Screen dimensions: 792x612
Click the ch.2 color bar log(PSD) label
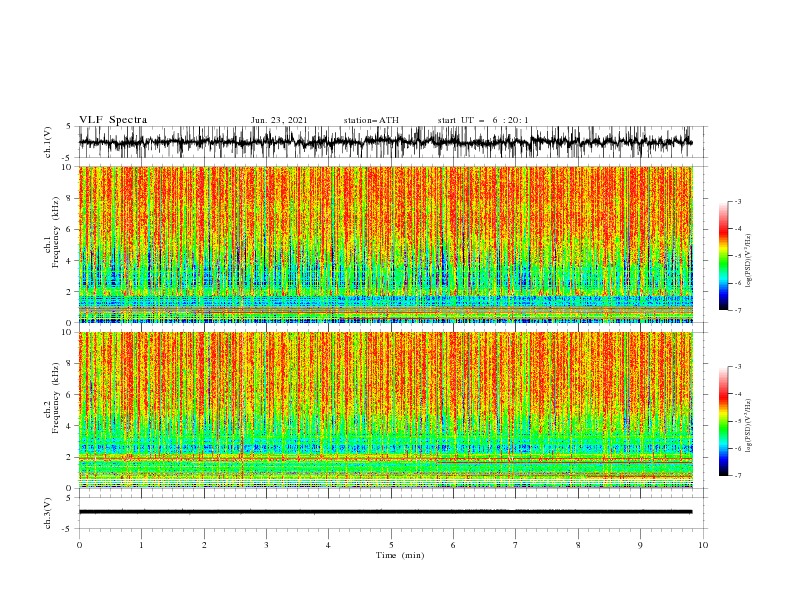point(748,426)
